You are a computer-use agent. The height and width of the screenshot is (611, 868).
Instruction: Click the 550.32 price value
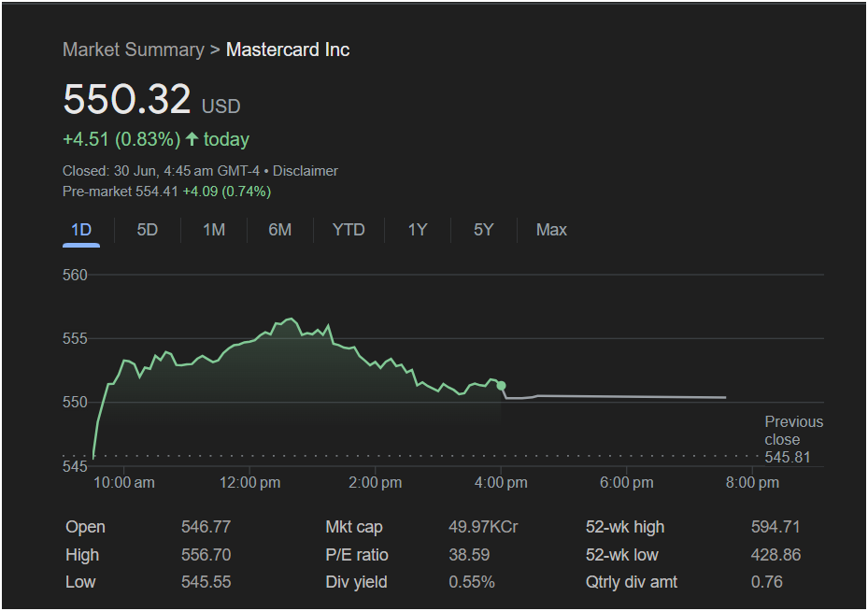(127, 100)
